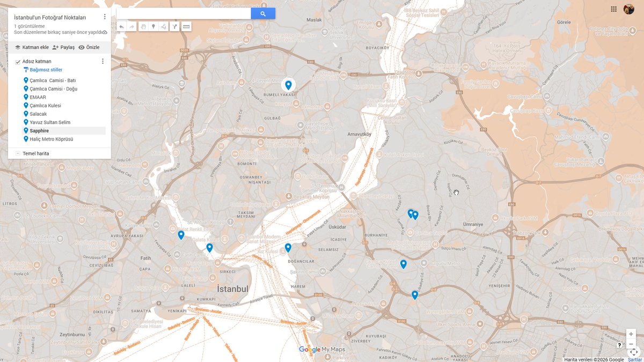Click the map marker near Galata Kulesi
Screen dimensions: 644x362
(209, 247)
